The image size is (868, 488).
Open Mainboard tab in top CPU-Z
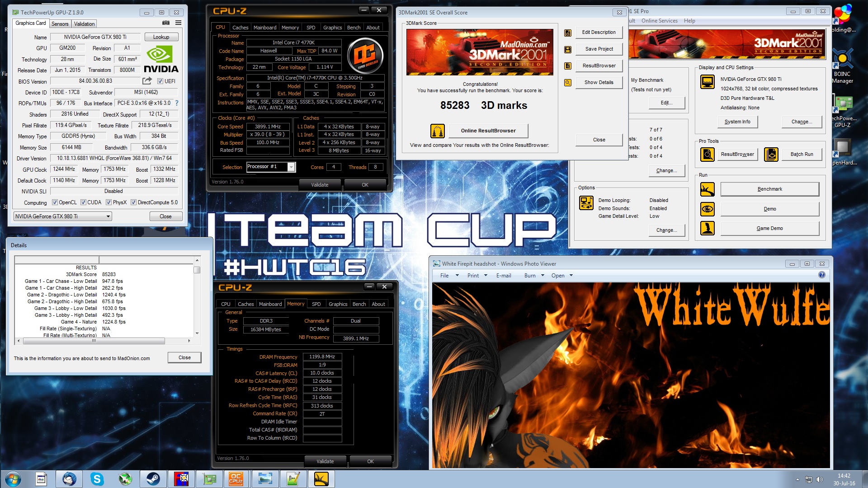coord(265,28)
